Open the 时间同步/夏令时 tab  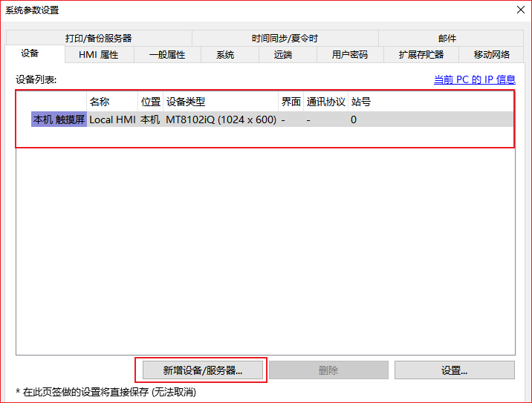(285, 39)
